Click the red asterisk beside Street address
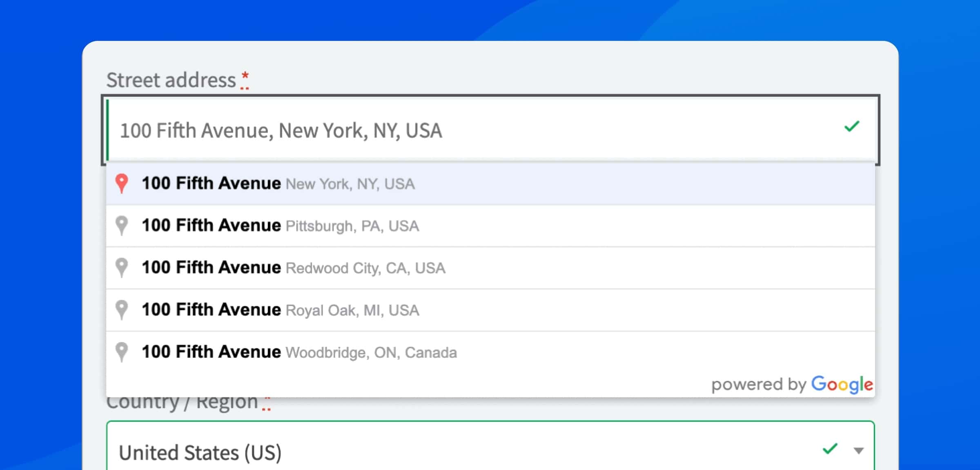This screenshot has height=470, width=980. [245, 76]
